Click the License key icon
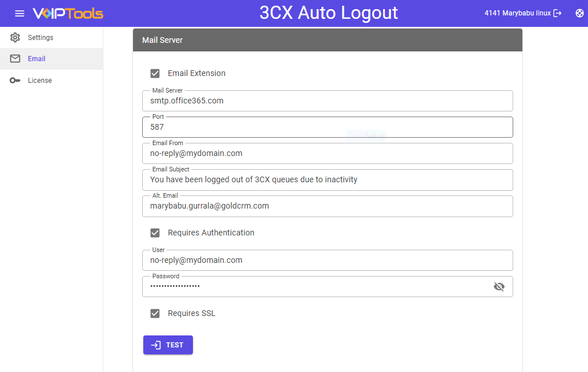Screen dimensions: 588x372 [x=15, y=80]
